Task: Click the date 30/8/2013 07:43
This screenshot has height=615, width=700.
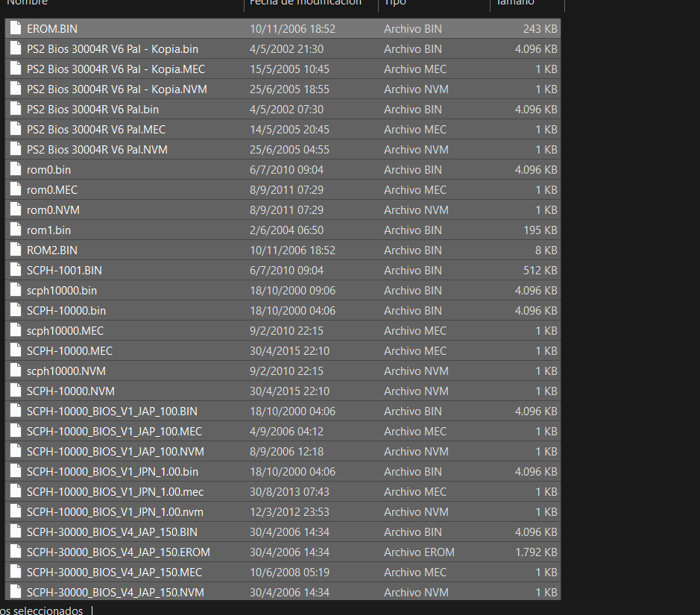Action: click(289, 492)
